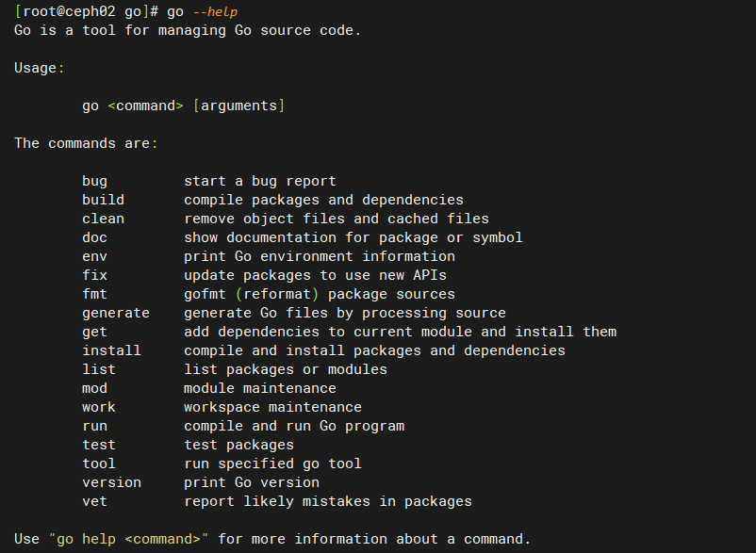This screenshot has width=756, height=553.
Task: Select the 'env' command entry
Action: click(94, 255)
